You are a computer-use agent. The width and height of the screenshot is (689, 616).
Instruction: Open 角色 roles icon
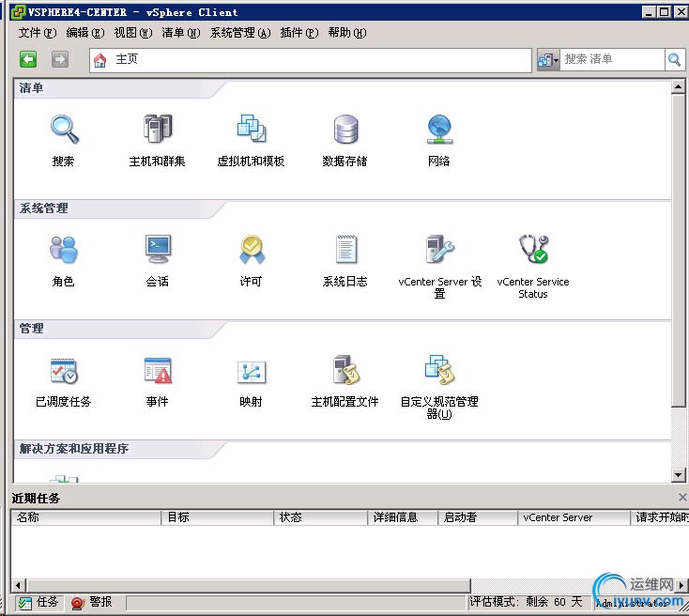point(64,249)
